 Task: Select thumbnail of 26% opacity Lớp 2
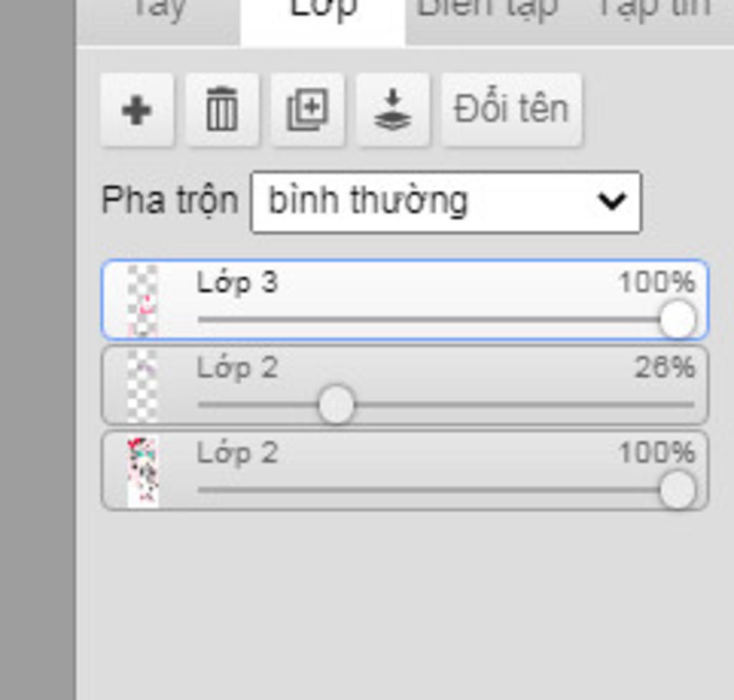[143, 385]
